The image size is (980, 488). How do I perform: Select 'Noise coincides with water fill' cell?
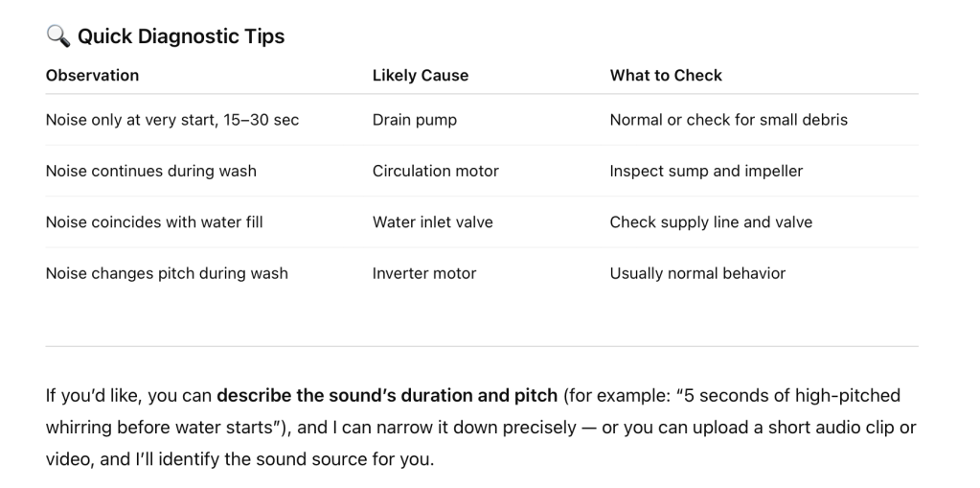pyautogui.click(x=154, y=221)
